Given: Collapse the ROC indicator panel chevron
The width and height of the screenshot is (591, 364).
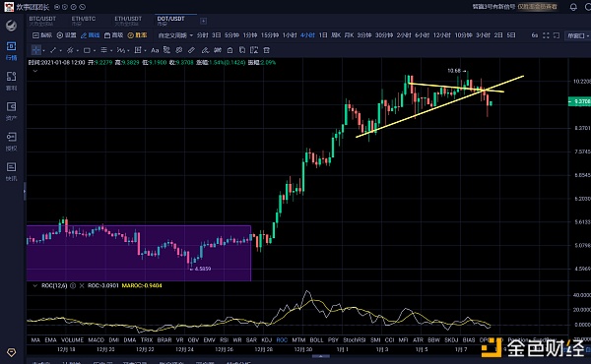Looking at the screenshot, I should pos(35,285).
